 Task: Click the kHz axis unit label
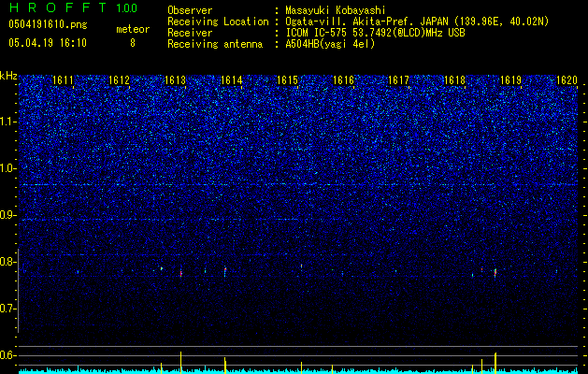click(x=8, y=76)
